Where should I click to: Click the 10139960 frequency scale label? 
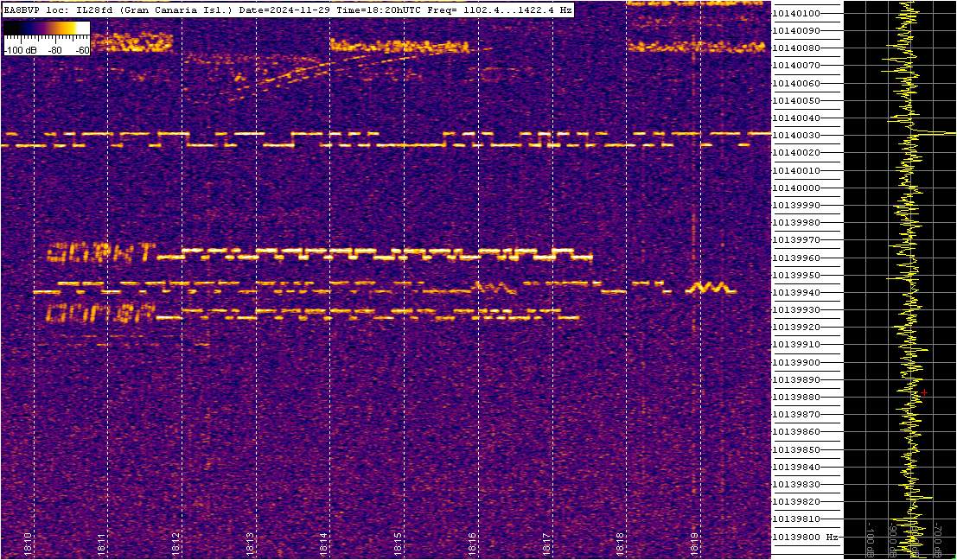796,258
